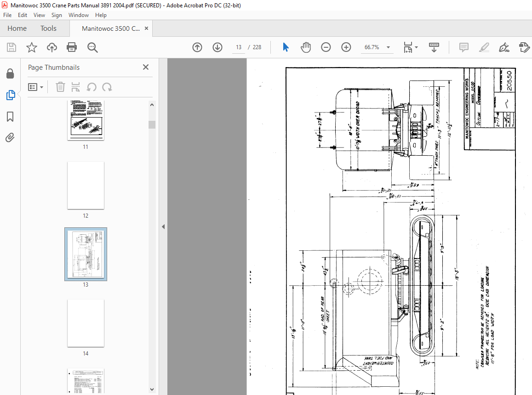The image size is (532, 395).
Task: Rotate page clockwise
Action: click(107, 87)
